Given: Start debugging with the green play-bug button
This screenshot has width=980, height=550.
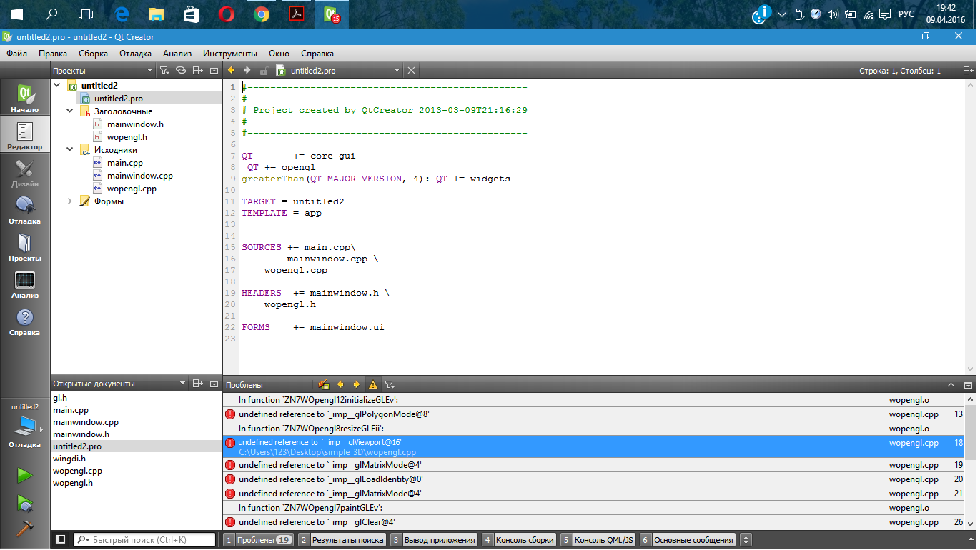Looking at the screenshot, I should (25, 502).
